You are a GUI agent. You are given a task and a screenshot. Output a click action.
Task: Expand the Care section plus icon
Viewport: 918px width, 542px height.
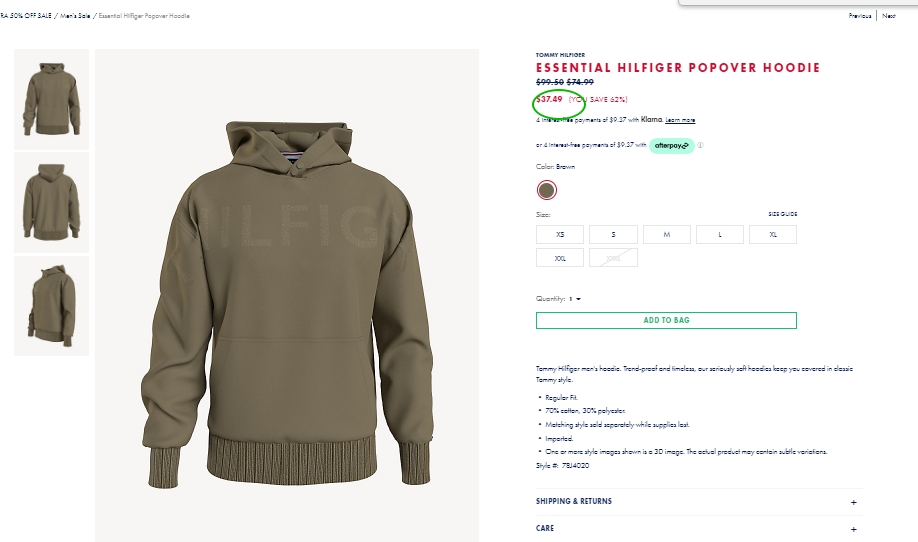[x=853, y=529]
